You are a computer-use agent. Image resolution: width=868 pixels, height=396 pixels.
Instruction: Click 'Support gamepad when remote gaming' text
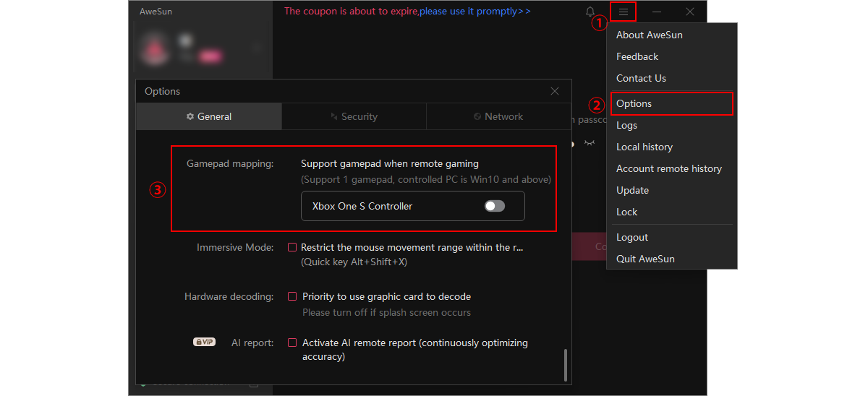click(390, 164)
